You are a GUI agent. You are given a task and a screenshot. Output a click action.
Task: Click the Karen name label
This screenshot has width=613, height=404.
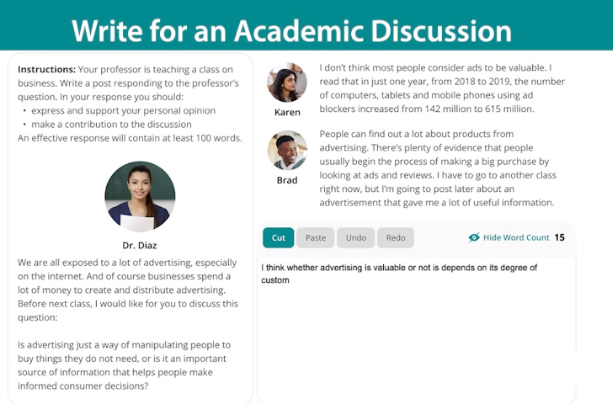coord(287,112)
